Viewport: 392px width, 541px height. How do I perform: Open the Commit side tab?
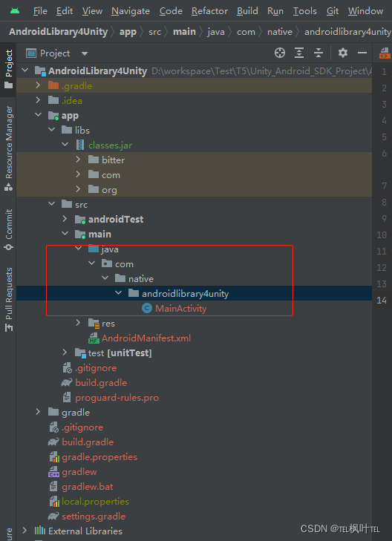9,229
